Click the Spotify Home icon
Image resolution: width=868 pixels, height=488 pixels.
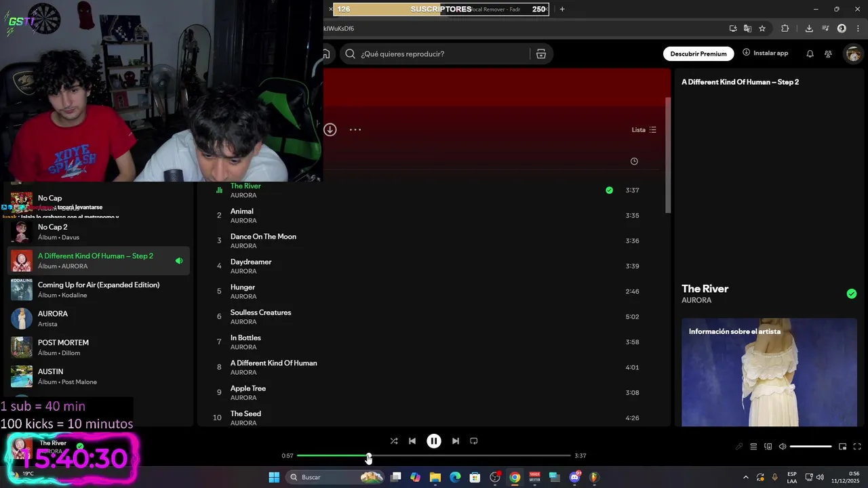[x=326, y=54]
